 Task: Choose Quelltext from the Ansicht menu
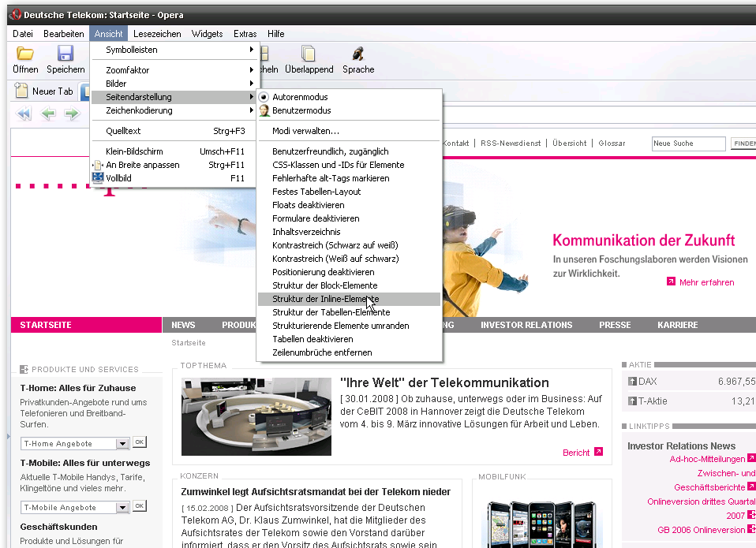coord(173,131)
